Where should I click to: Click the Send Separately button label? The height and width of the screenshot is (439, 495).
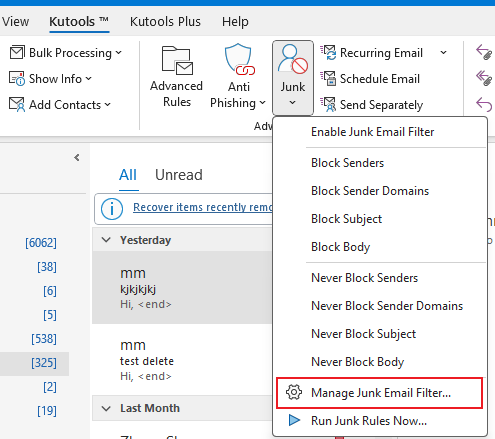pyautogui.click(x=381, y=105)
